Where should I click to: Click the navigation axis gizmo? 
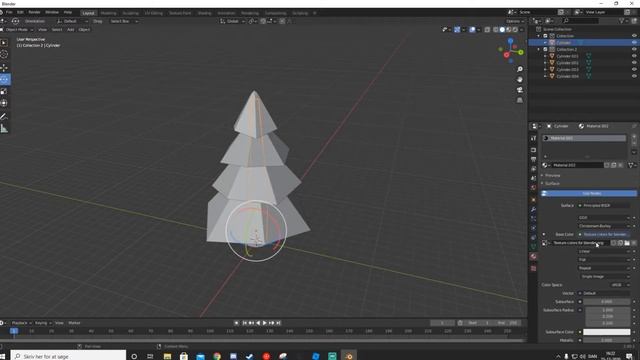pos(511,51)
